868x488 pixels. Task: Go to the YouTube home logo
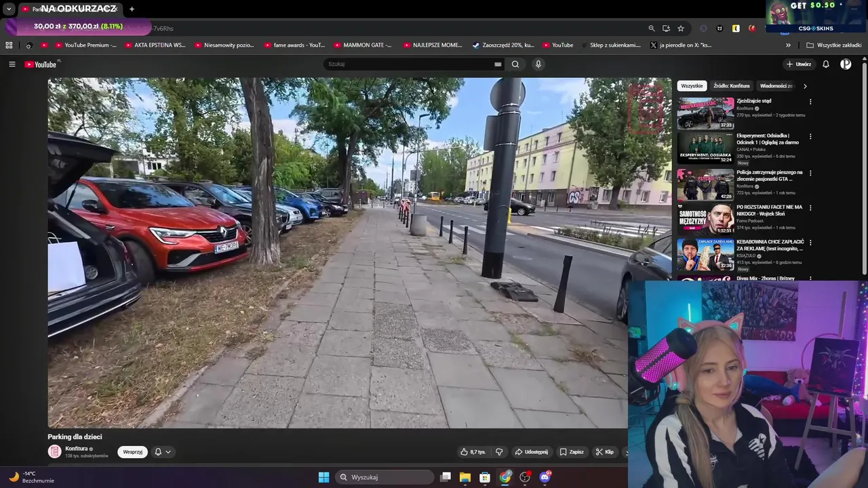pos(41,64)
